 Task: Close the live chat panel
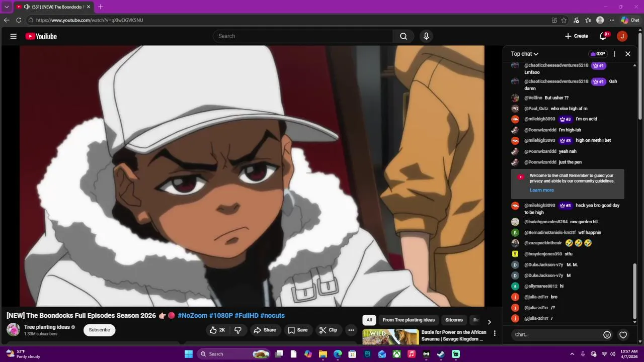click(628, 54)
